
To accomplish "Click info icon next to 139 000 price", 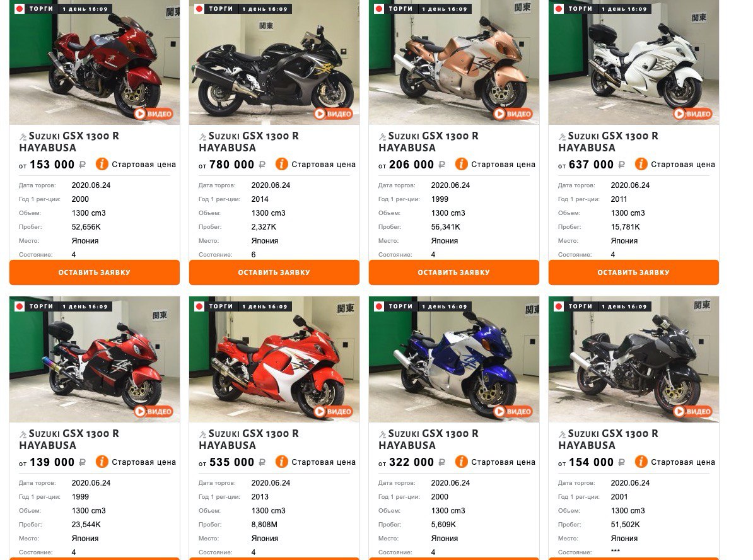I will click(102, 462).
